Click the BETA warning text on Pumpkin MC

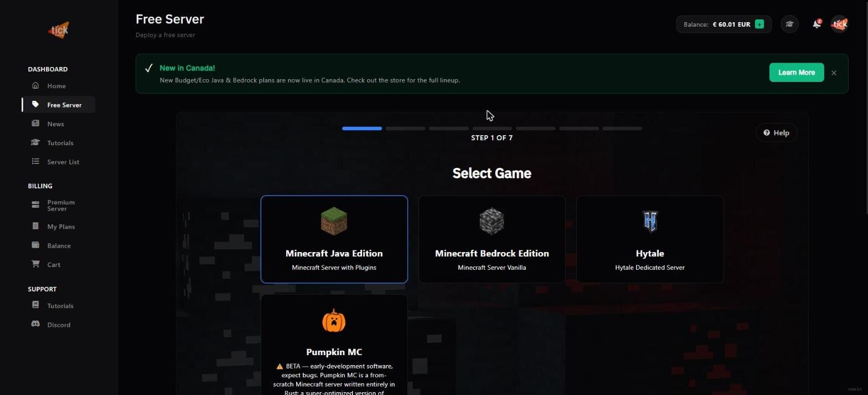(x=334, y=379)
